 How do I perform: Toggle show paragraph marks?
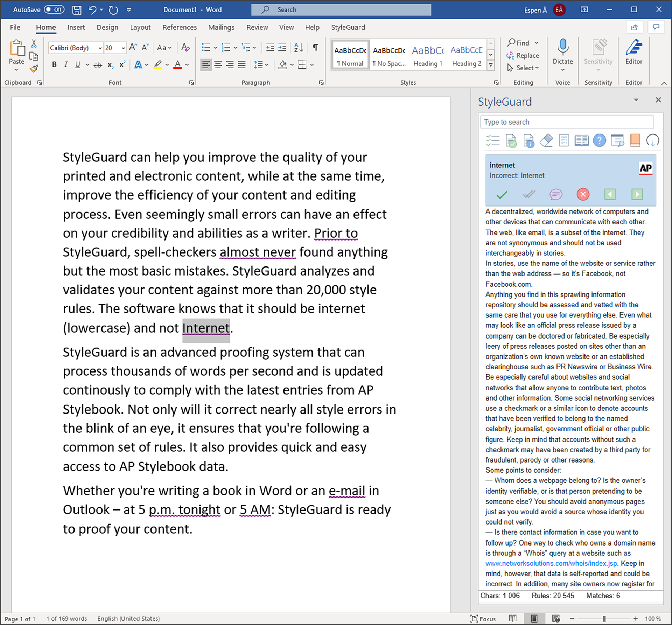click(x=315, y=47)
